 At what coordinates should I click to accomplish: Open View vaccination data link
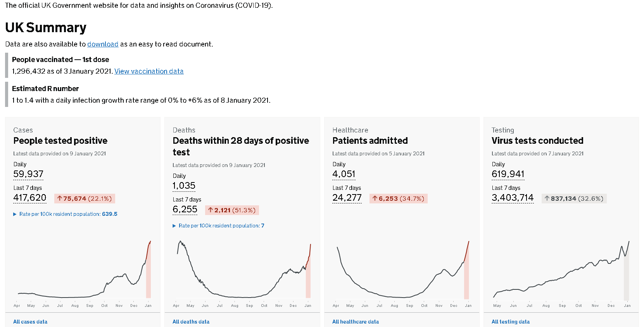pyautogui.click(x=149, y=71)
